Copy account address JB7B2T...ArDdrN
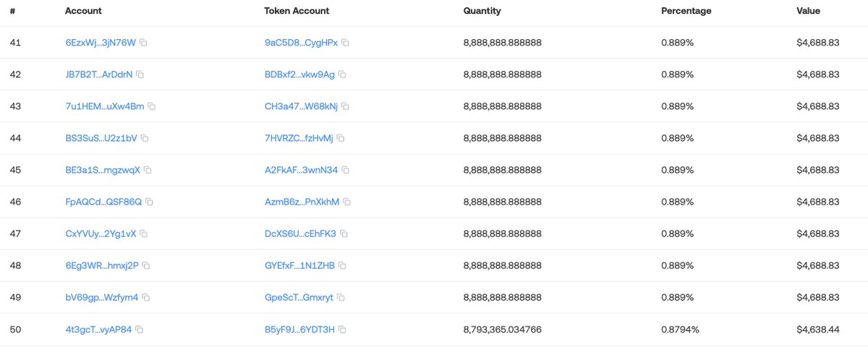The width and height of the screenshot is (868, 347). (140, 74)
